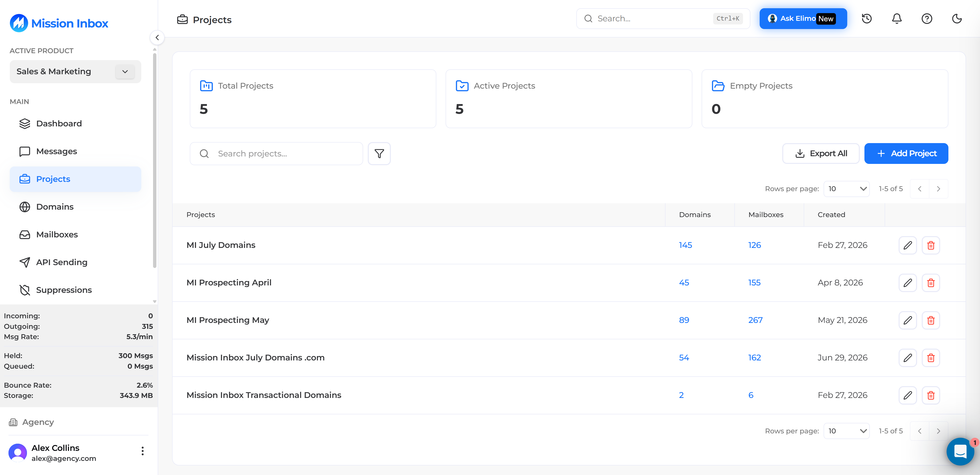Open the 6 mailboxes link
Image resolution: width=980 pixels, height=475 pixels.
tap(751, 395)
